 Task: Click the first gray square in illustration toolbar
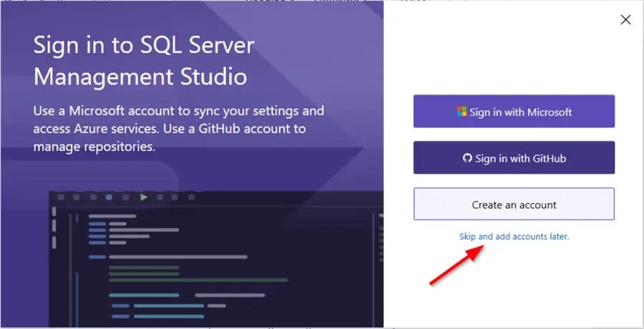tap(62, 197)
